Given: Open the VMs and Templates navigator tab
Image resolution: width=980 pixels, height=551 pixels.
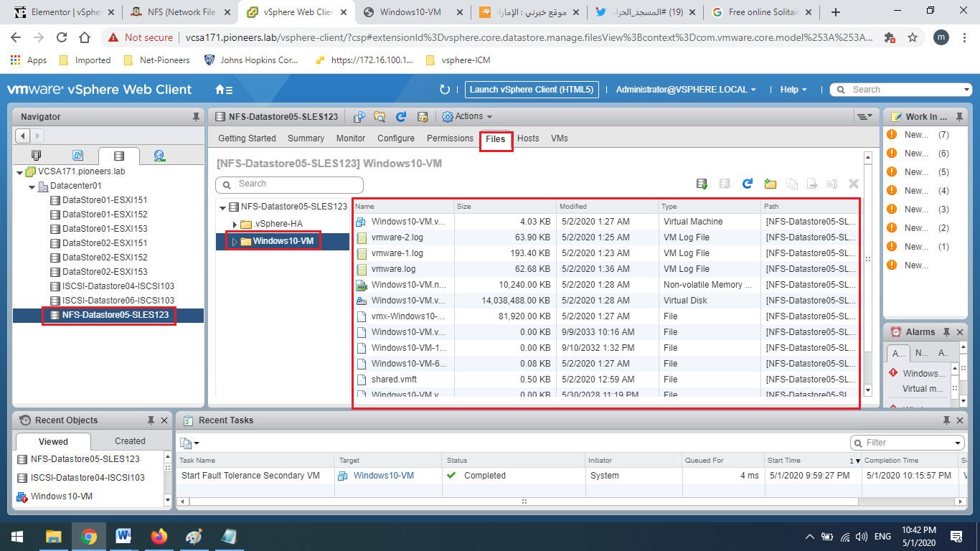Looking at the screenshot, I should click(x=78, y=155).
